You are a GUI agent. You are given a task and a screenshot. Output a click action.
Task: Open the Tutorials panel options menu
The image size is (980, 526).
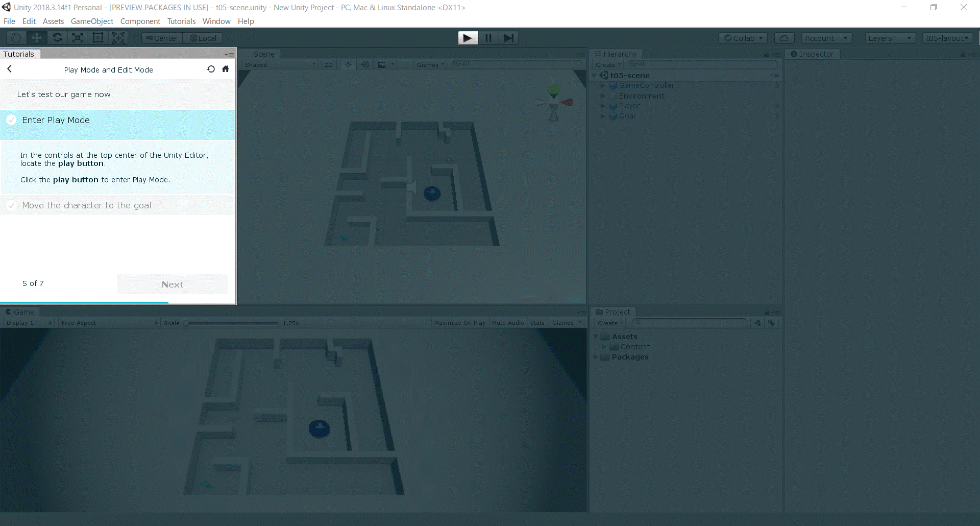point(229,54)
